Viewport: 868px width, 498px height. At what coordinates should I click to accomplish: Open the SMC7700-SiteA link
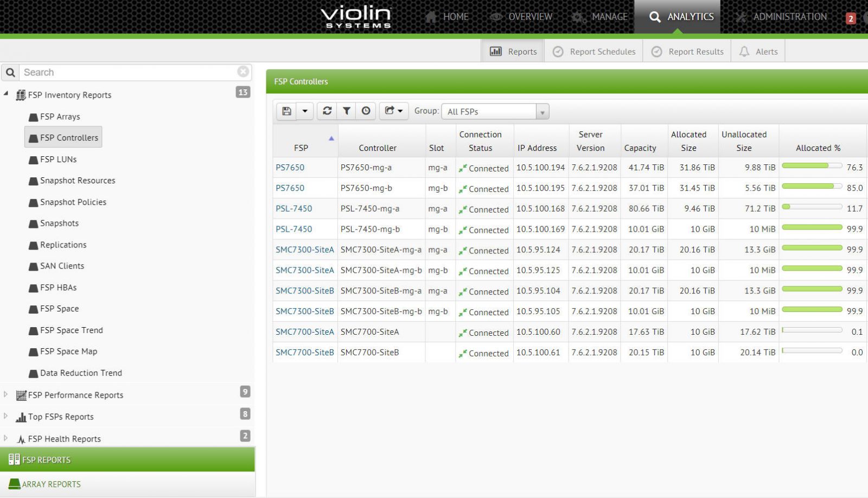[305, 331]
